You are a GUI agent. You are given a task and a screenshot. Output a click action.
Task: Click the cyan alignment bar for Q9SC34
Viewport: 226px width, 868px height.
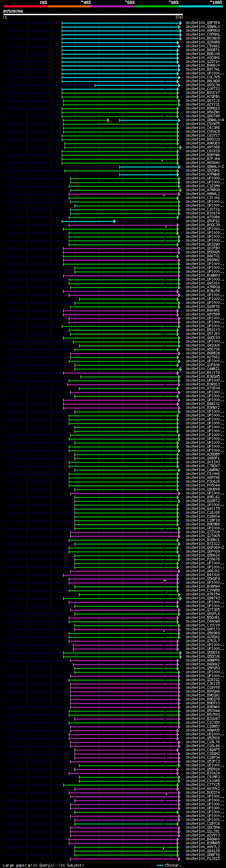(x=137, y=85)
